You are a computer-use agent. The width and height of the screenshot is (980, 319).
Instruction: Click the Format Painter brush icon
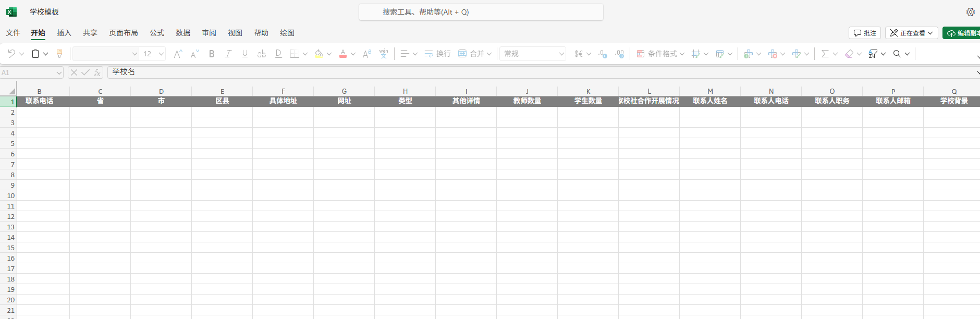[x=59, y=54]
